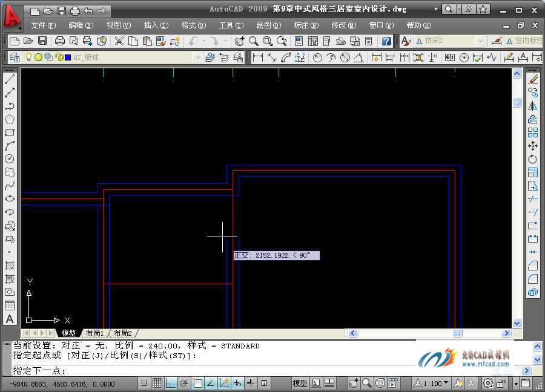The height and width of the screenshot is (392, 545).
Task: Select the Line draw tool
Action: coord(10,79)
